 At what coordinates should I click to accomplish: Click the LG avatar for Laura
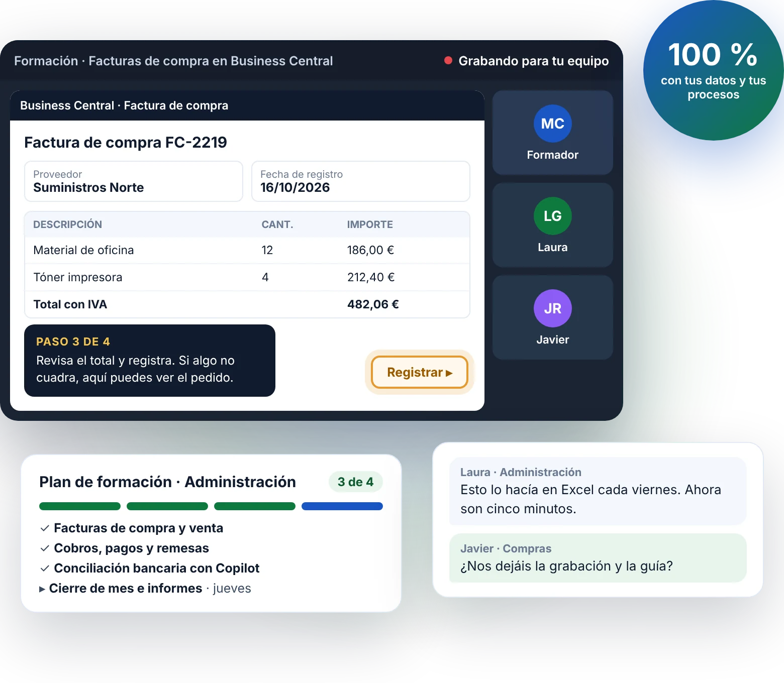pyautogui.click(x=552, y=216)
